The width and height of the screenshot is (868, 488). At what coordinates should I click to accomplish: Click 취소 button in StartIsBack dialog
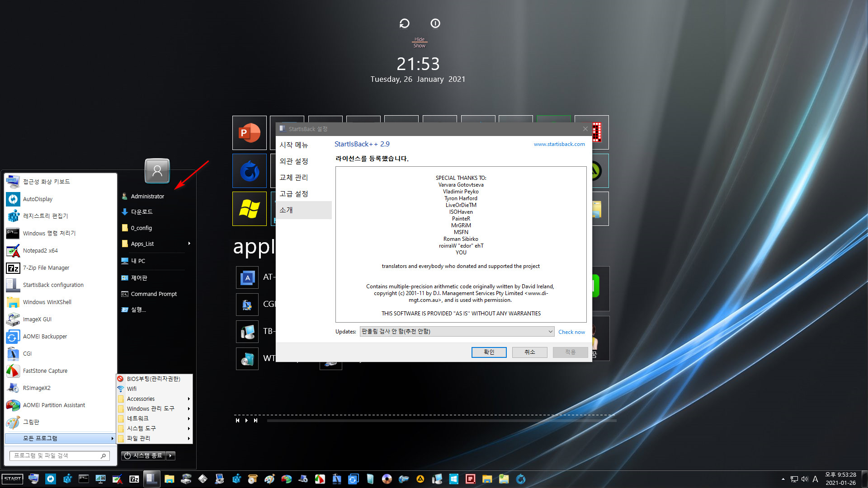pos(529,352)
